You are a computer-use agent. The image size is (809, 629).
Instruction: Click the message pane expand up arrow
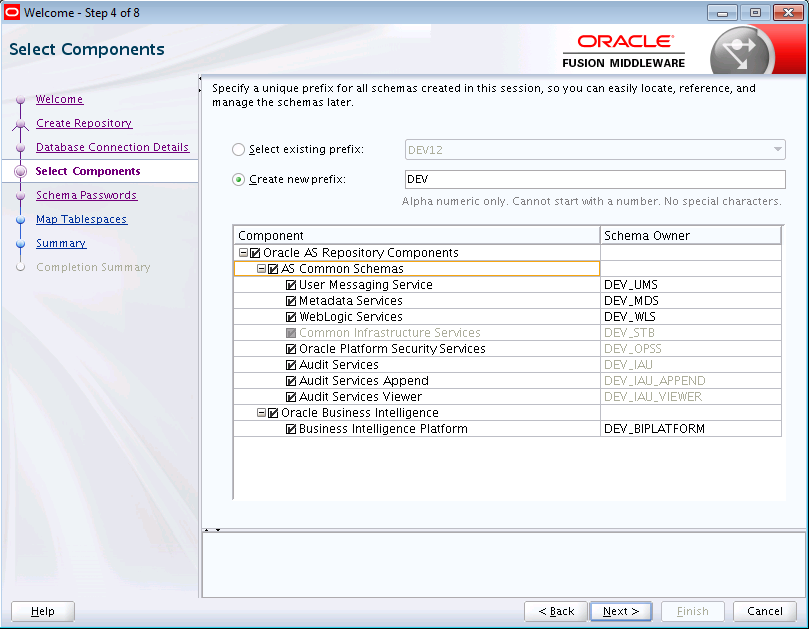point(207,530)
